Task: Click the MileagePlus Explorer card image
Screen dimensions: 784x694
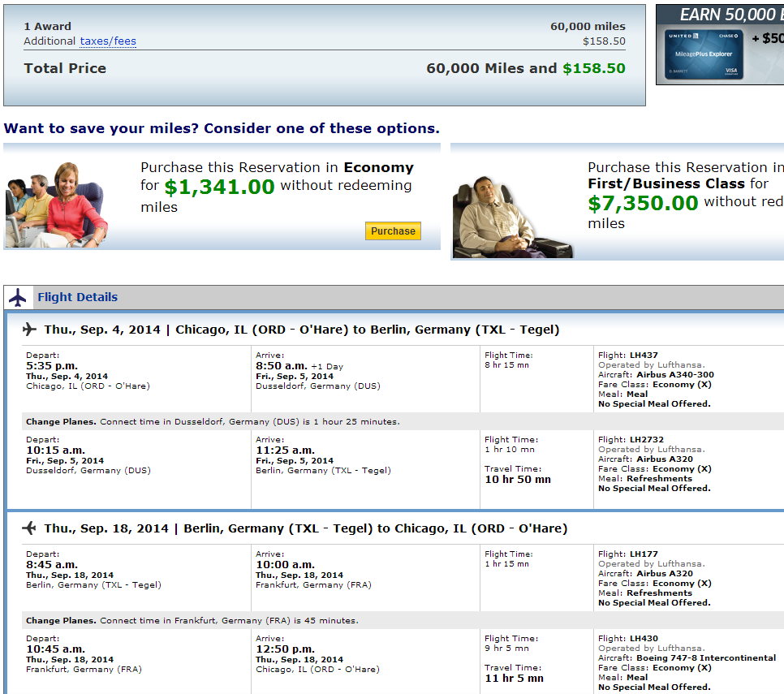Action: point(704,54)
